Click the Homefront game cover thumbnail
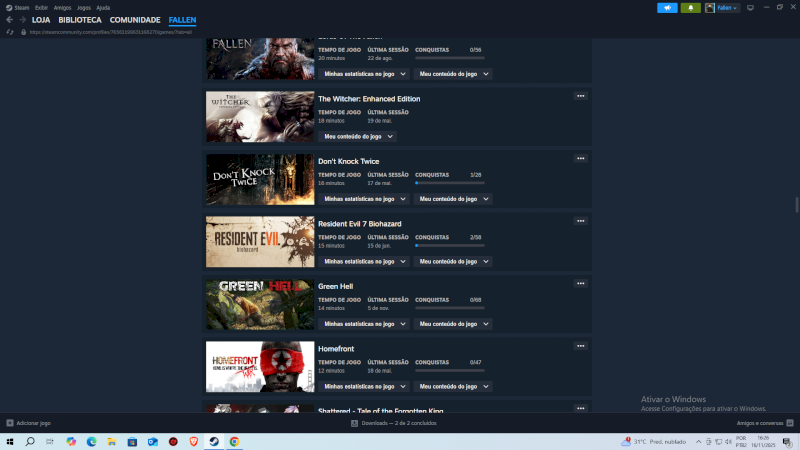This screenshot has height=450, width=800. (260, 367)
